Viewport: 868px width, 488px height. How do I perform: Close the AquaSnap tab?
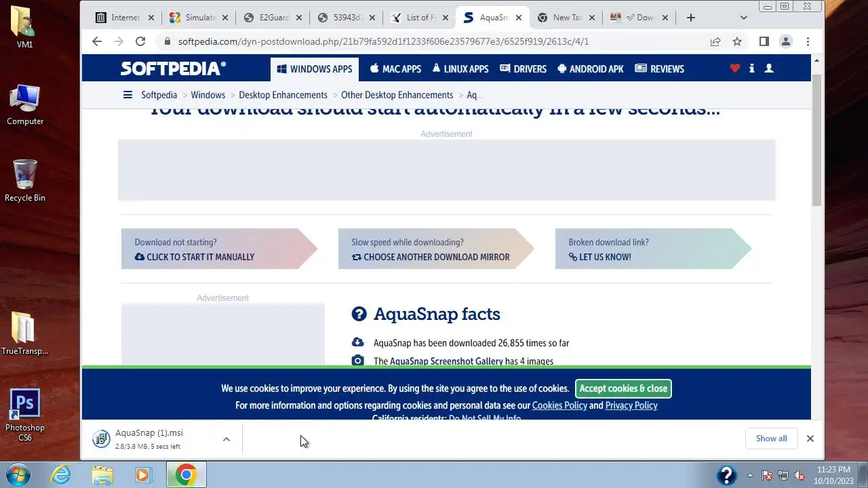tap(519, 18)
